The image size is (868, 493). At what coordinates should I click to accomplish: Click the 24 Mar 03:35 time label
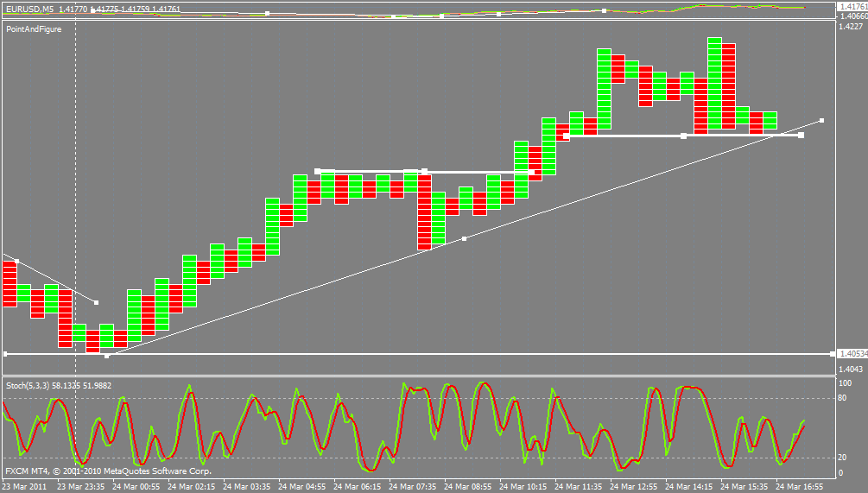click(247, 487)
